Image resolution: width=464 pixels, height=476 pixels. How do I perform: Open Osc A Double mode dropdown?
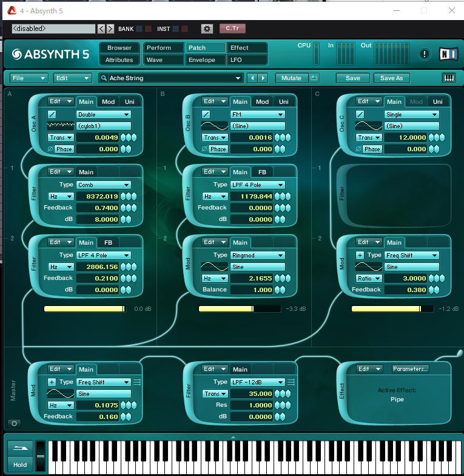click(x=104, y=114)
